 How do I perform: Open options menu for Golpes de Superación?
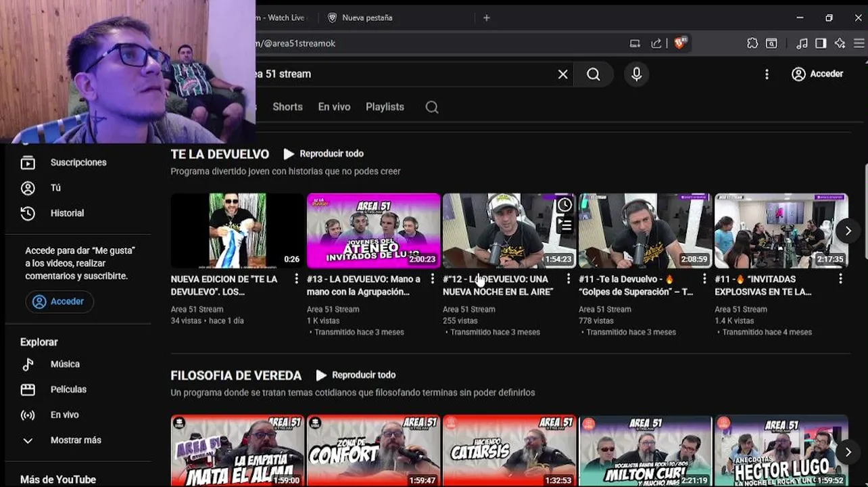(704, 279)
